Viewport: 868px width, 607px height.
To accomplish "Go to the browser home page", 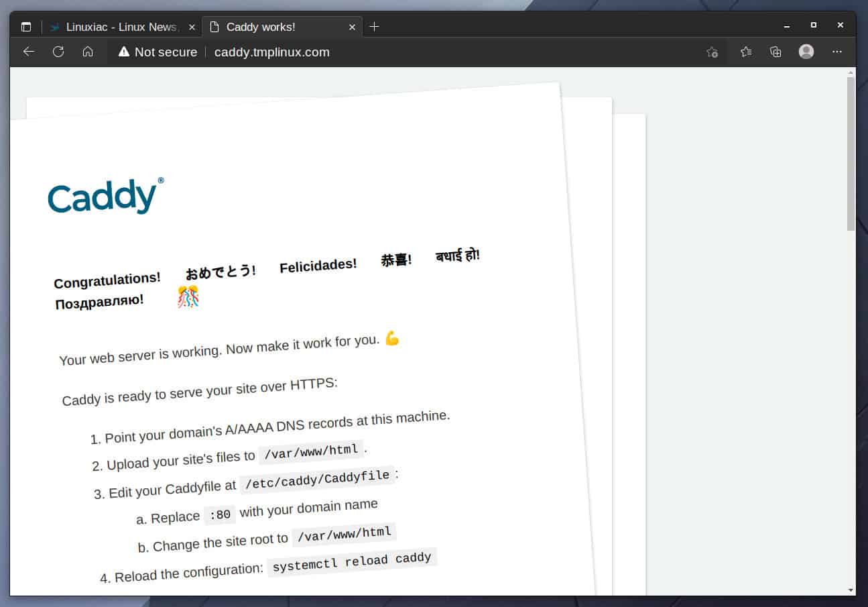I will tap(88, 52).
